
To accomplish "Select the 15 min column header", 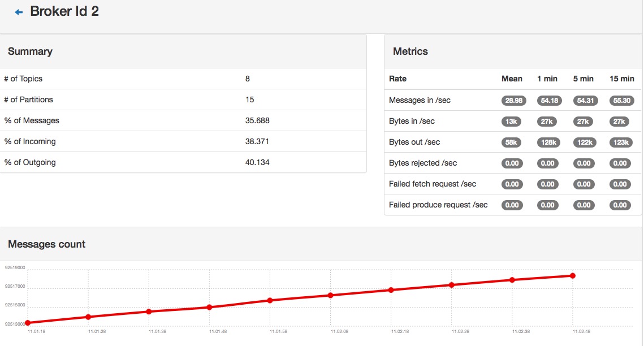I will pos(621,79).
